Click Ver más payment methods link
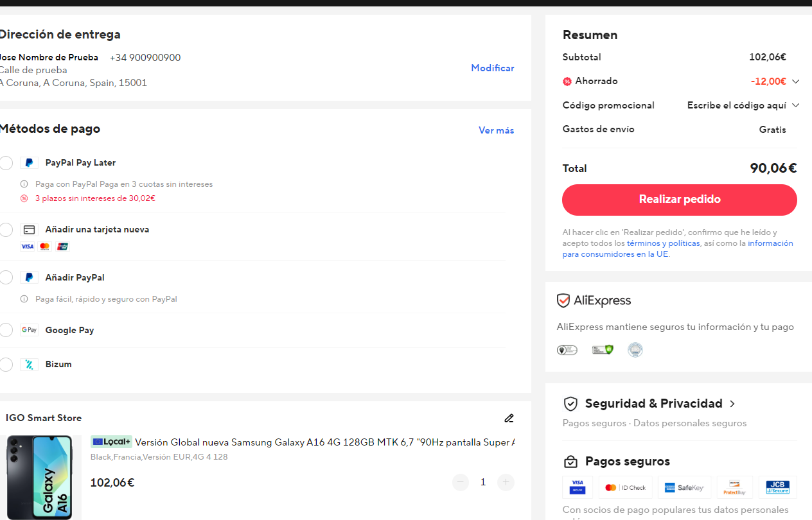812x520 pixels. 497,130
